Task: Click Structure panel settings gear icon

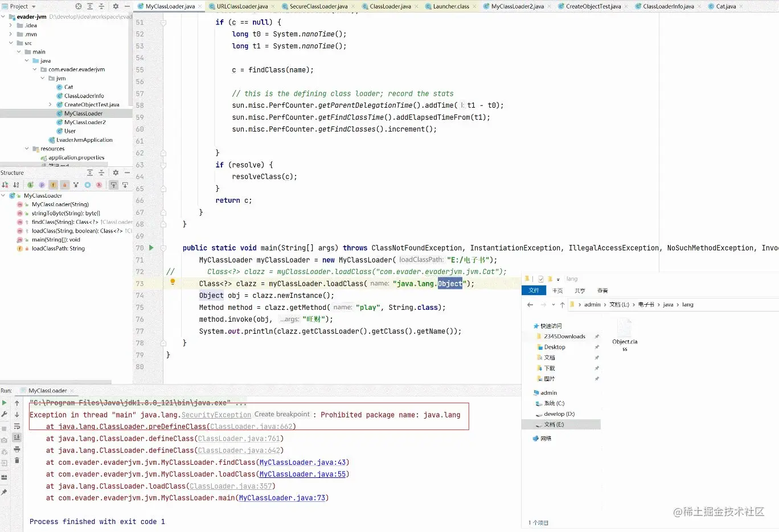Action: pyautogui.click(x=116, y=173)
